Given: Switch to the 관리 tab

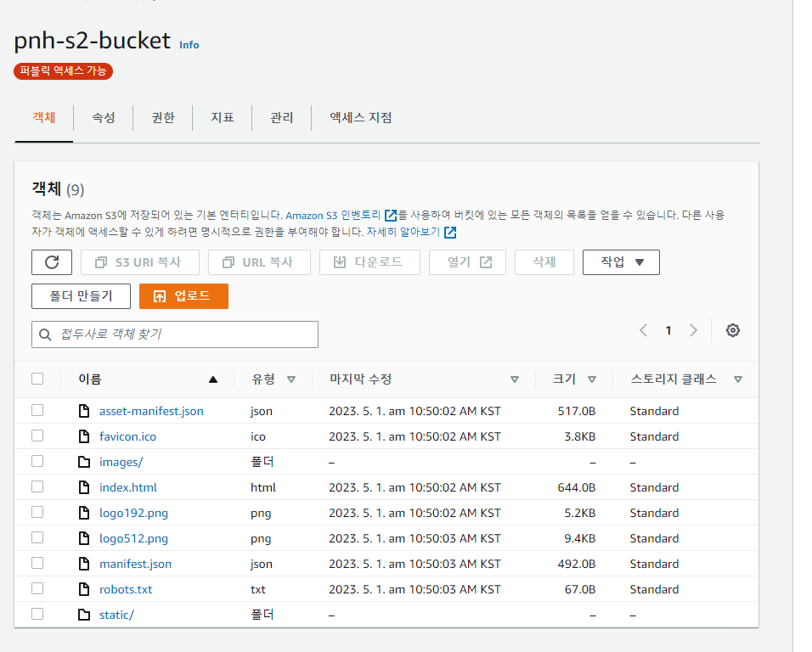Looking at the screenshot, I should pos(282,118).
